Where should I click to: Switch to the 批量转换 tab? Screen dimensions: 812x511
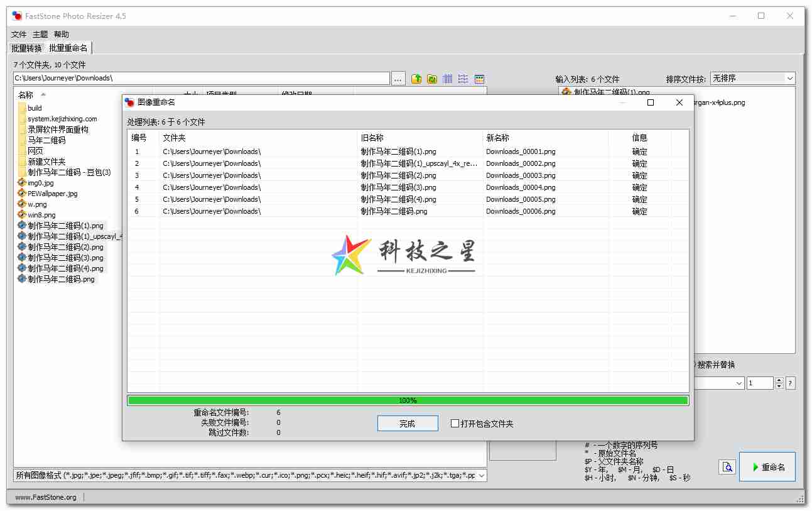click(26, 47)
